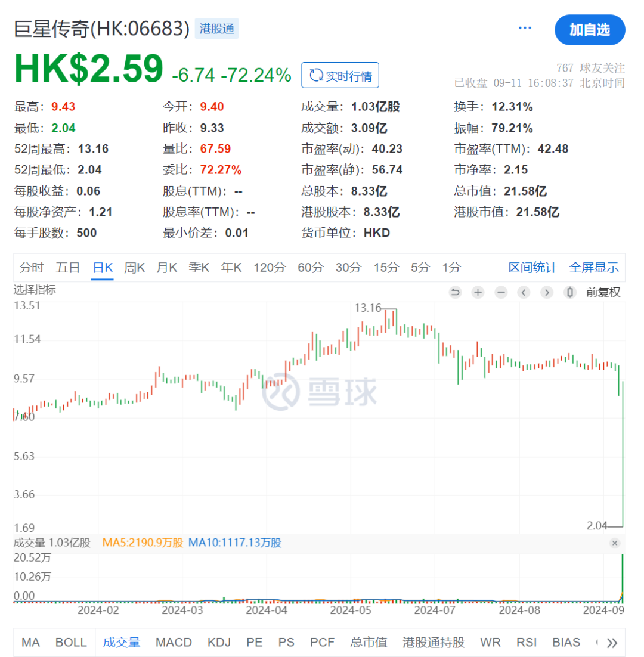
Task: Switch to the 5分 interval tab
Action: (420, 267)
